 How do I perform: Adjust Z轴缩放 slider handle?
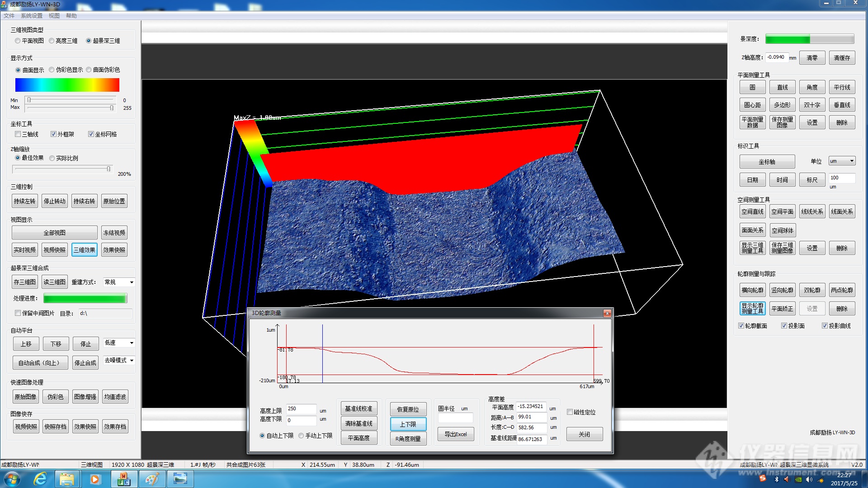[x=108, y=169]
